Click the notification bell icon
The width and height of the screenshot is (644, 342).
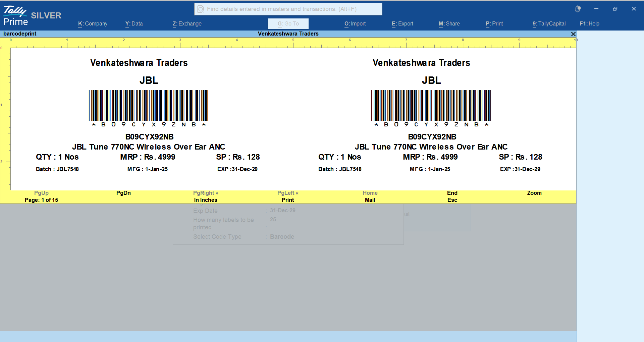pyautogui.click(x=578, y=9)
